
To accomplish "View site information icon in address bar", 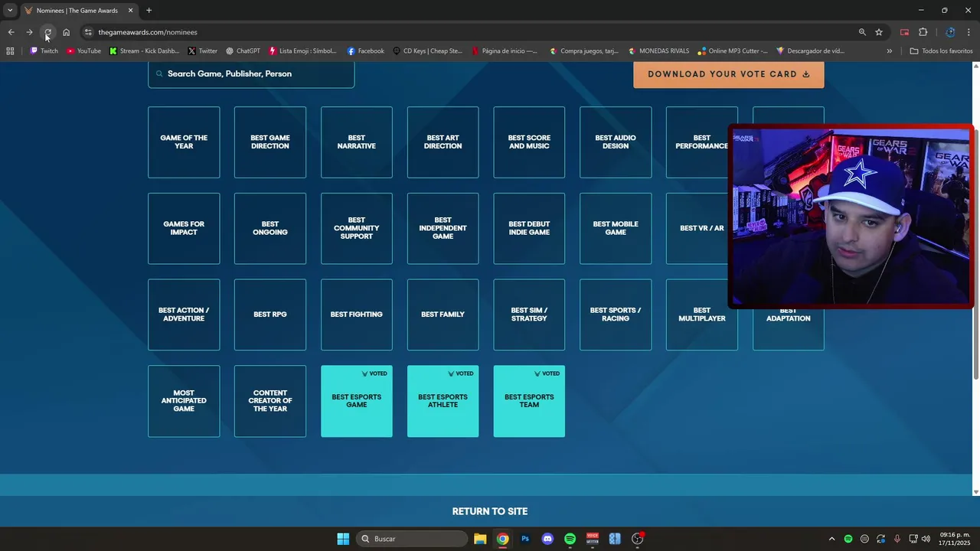I will 88,32.
